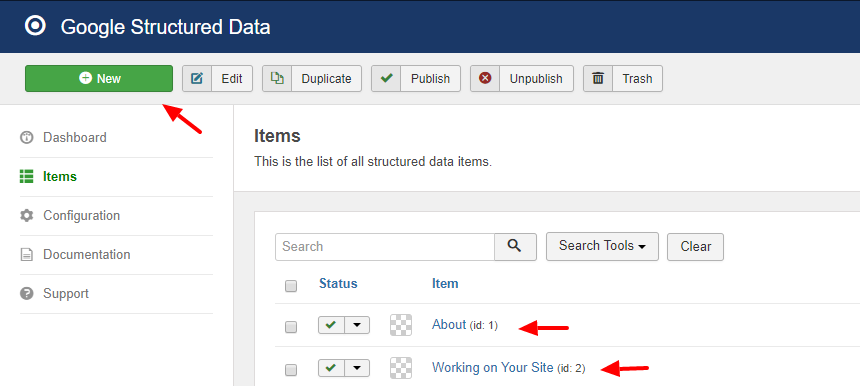This screenshot has height=386, width=860.
Task: Click the Google Structured Data logo icon
Action: (x=35, y=26)
